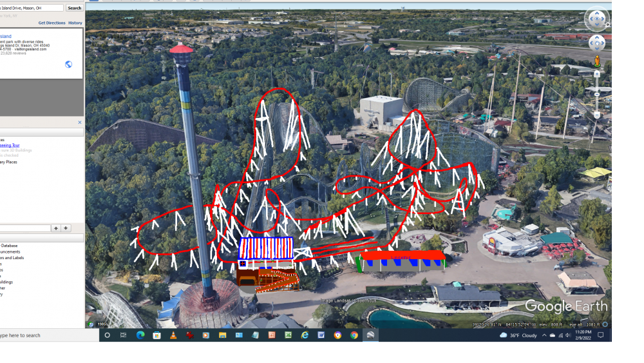Open Internet Explorer from the taskbar

click(x=305, y=335)
